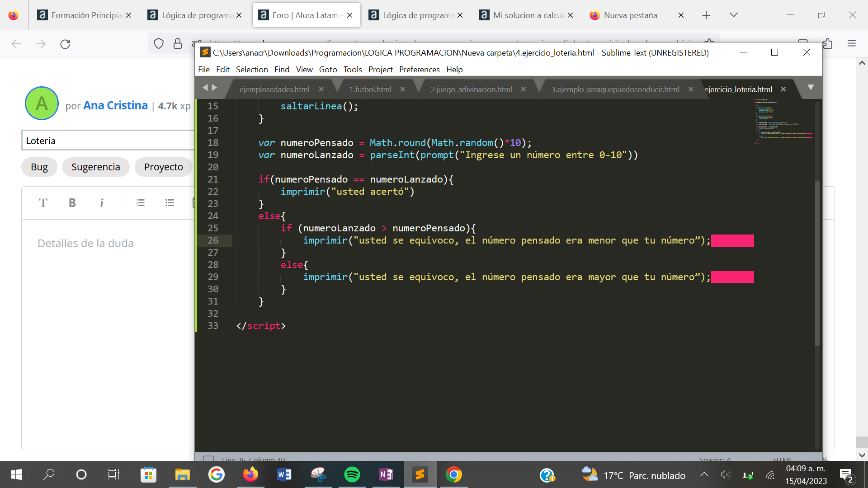Image resolution: width=868 pixels, height=488 pixels.
Task: Click the tracking protection shield icon
Action: [159, 43]
